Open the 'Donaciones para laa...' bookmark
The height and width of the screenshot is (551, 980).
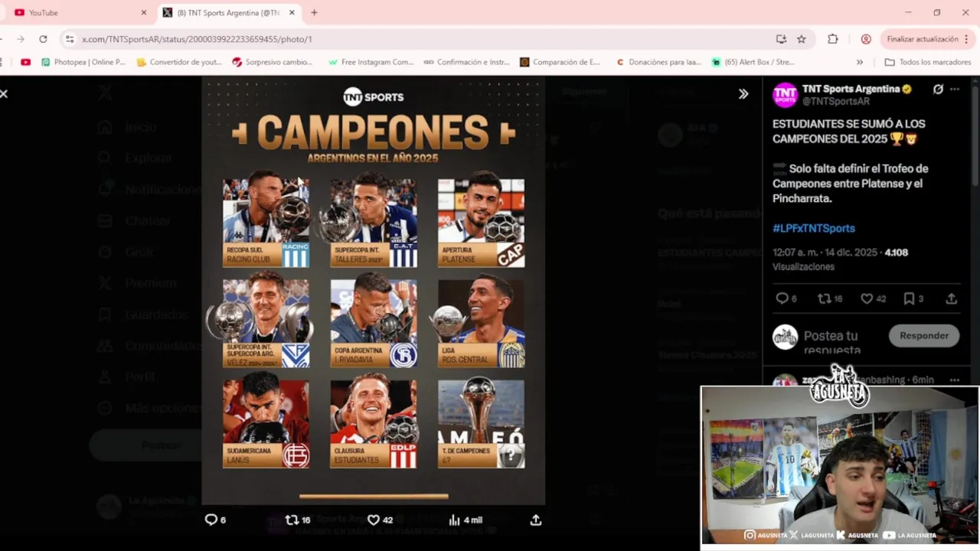(x=658, y=62)
